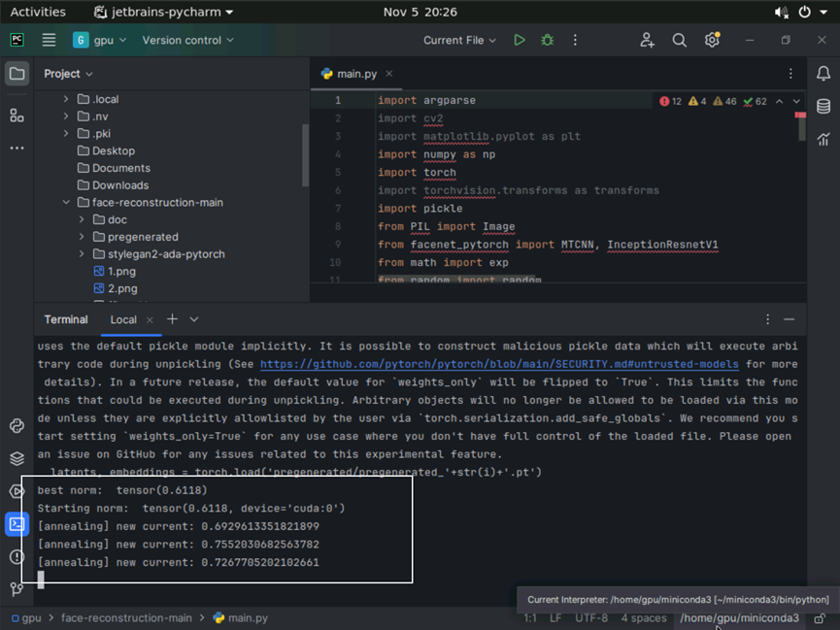Select the Local terminal tab

[x=123, y=319]
